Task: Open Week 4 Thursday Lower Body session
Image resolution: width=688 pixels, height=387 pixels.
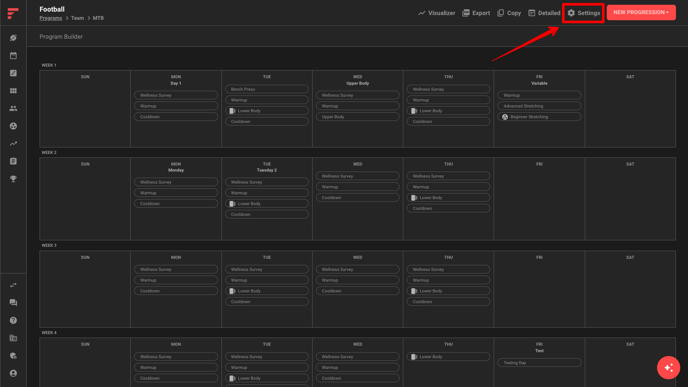Action: tap(448, 357)
